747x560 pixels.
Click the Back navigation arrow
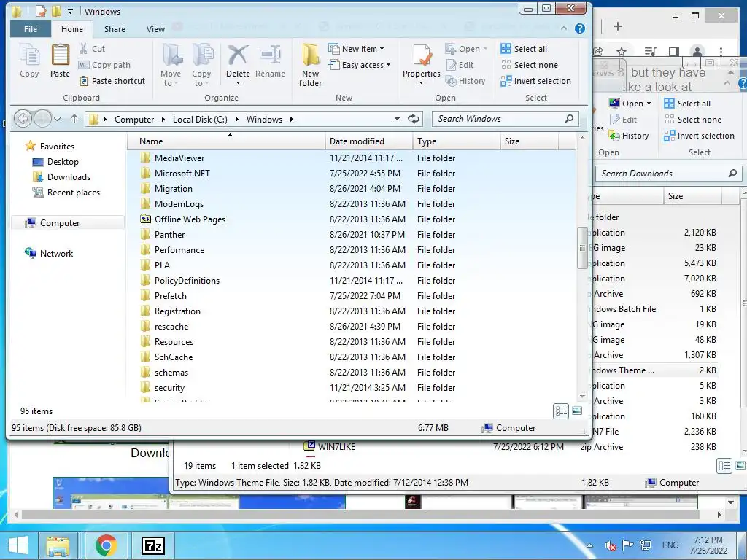[x=23, y=119]
